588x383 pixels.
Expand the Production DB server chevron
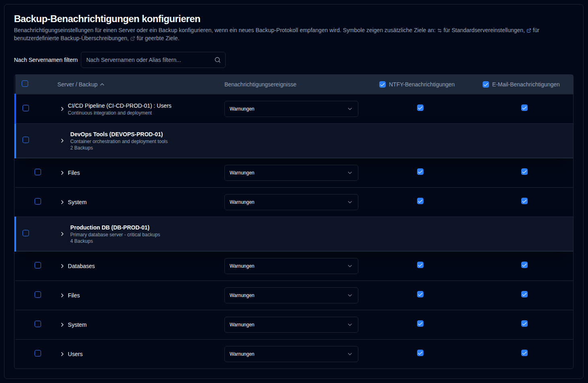click(x=62, y=234)
